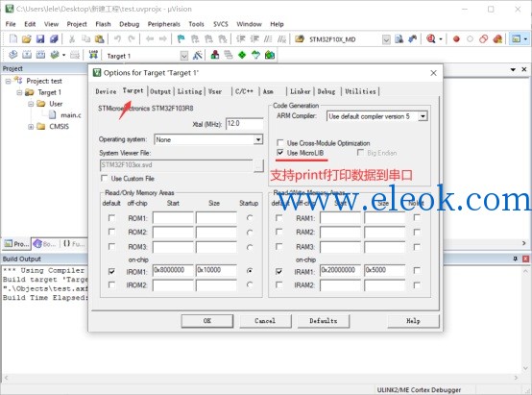
Task: Click the Undo arrow icon
Action: tap(117, 38)
